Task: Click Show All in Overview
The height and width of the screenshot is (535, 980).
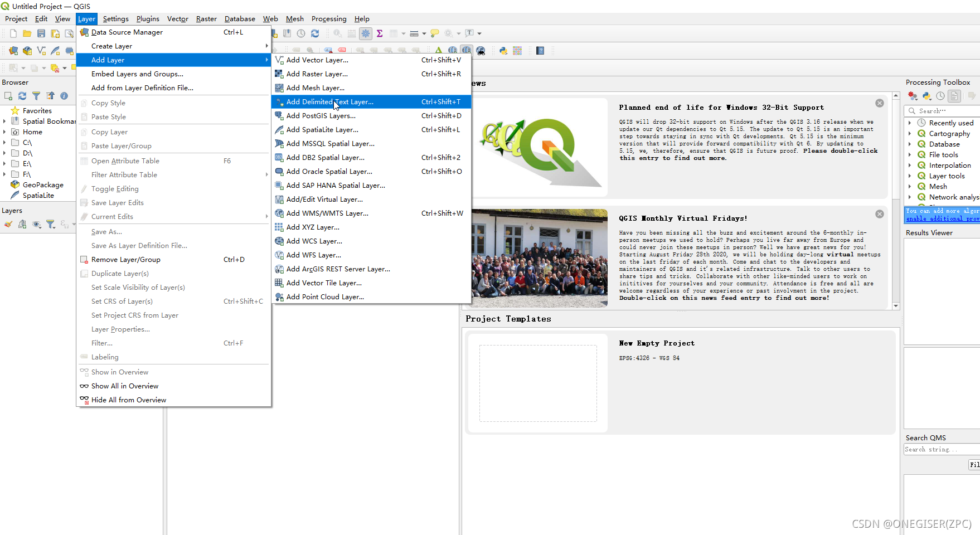Action: [173, 386]
